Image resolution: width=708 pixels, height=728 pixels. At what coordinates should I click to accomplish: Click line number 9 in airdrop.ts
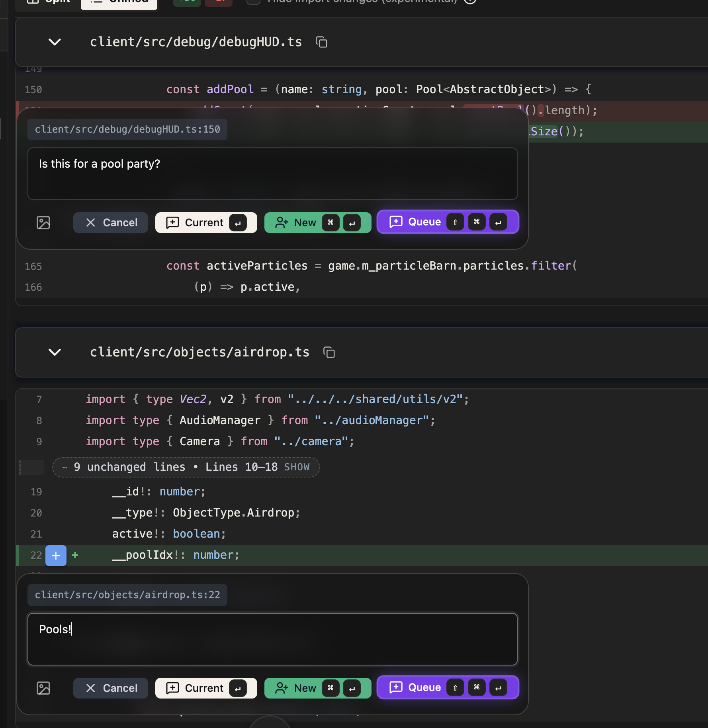tap(39, 442)
